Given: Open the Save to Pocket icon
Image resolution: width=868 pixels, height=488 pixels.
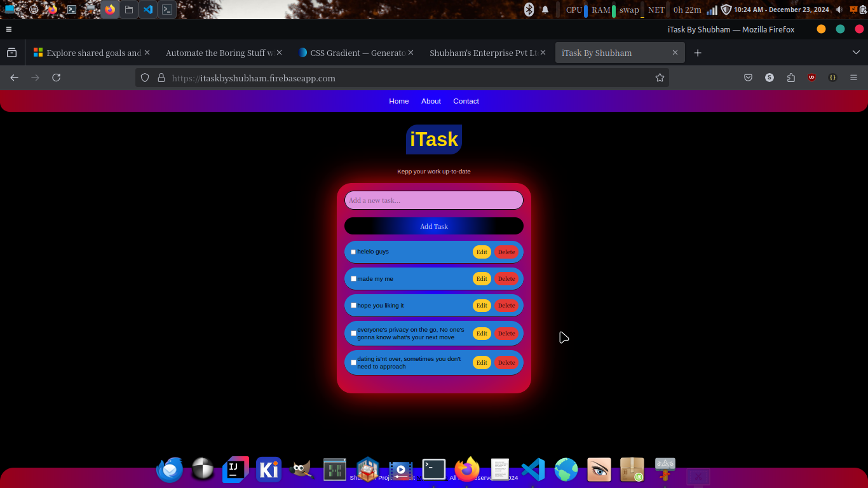Looking at the screenshot, I should point(749,78).
